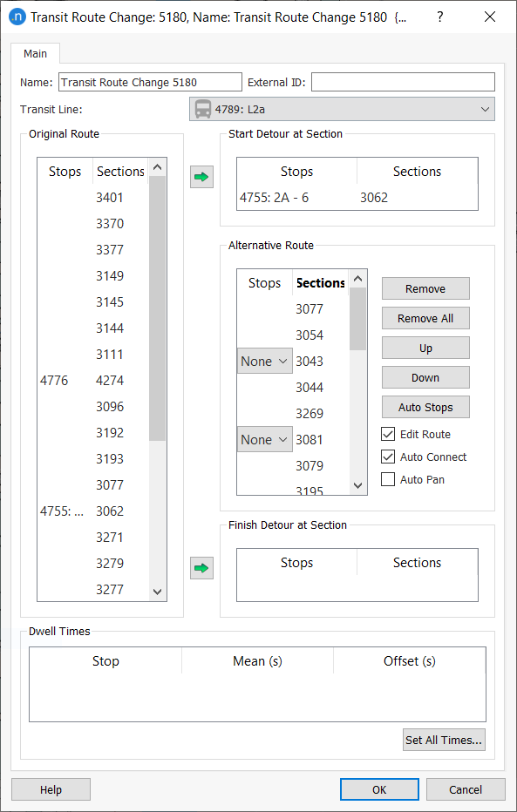Switch to the Main tab

coord(35,53)
